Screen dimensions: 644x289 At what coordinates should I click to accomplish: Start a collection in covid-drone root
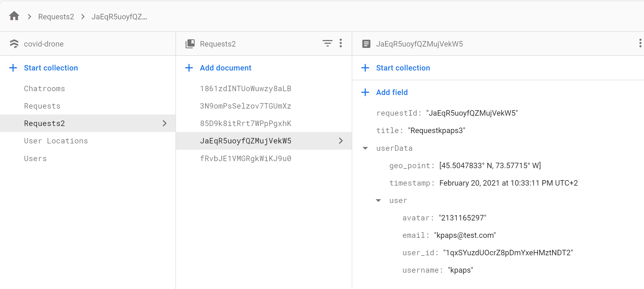[x=51, y=68]
